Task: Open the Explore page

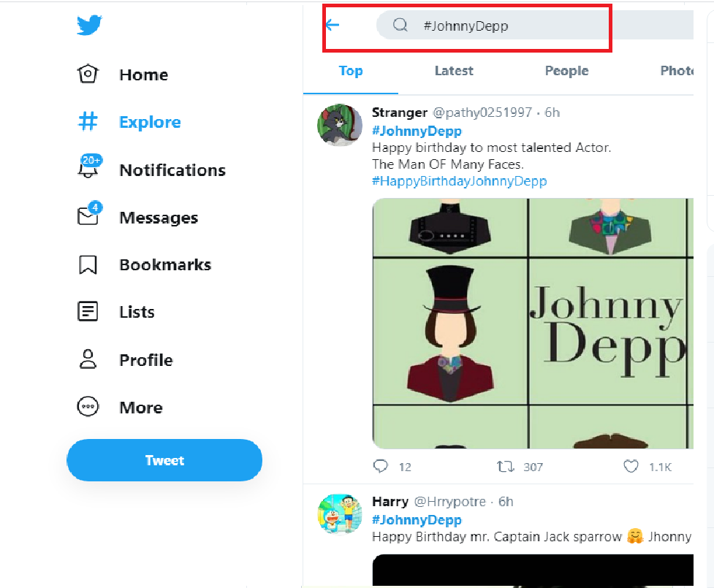Action: coord(129,122)
